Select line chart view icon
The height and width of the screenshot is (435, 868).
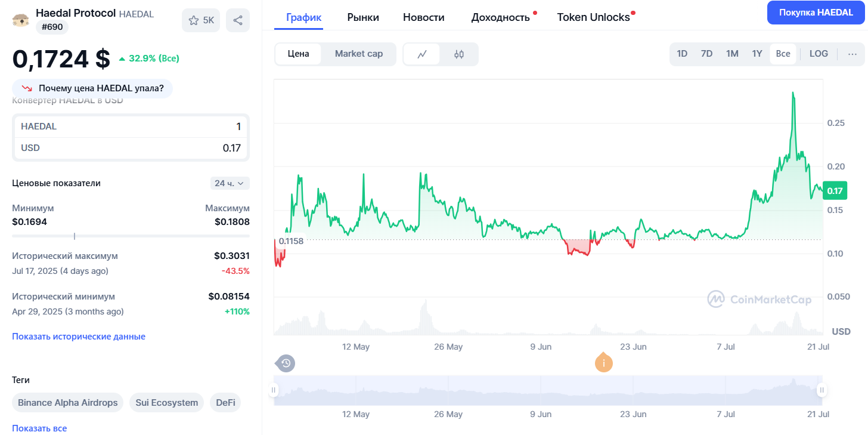click(x=422, y=54)
